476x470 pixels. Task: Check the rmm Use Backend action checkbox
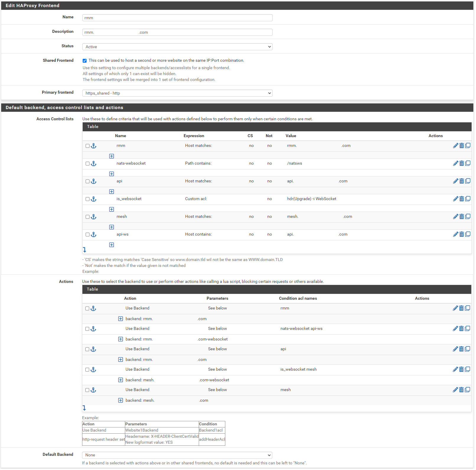tap(87, 309)
